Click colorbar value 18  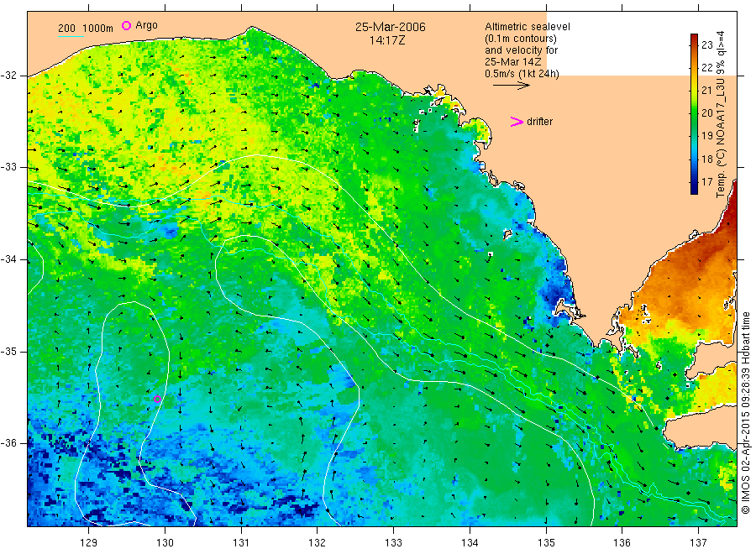706,159
